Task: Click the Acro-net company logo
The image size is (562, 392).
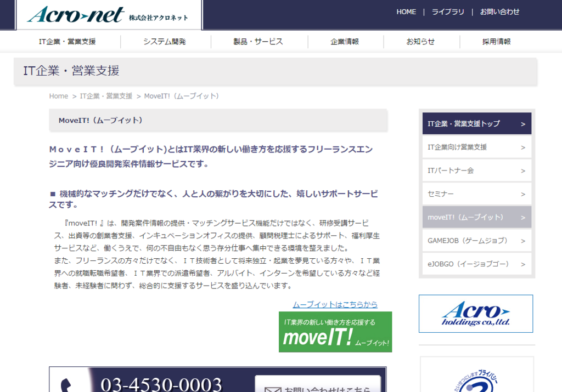Action: coord(108,15)
